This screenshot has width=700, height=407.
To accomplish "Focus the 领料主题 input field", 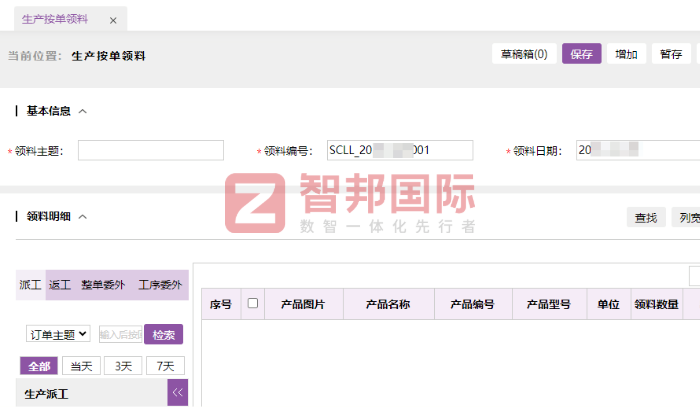I will pyautogui.click(x=151, y=150).
